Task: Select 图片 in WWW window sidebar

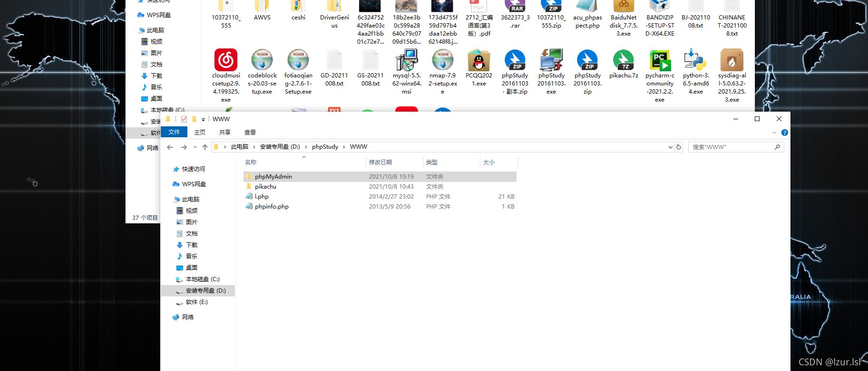Action: pos(192,222)
